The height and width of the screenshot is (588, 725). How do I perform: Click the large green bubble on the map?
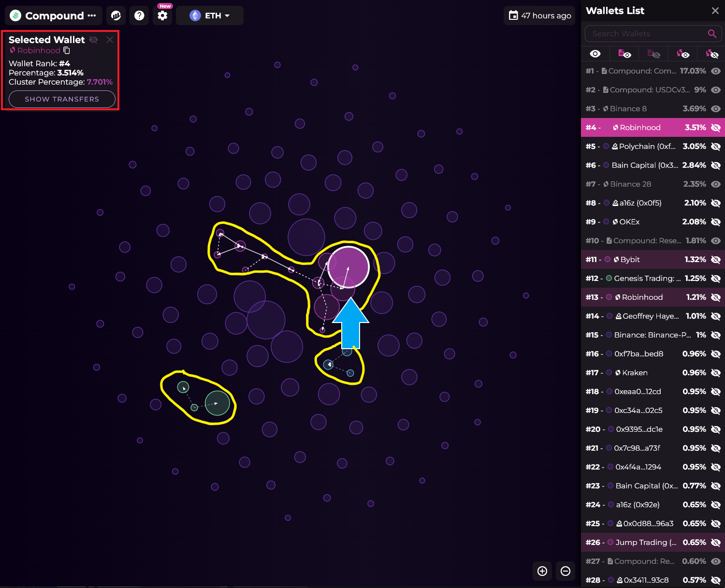pyautogui.click(x=217, y=403)
